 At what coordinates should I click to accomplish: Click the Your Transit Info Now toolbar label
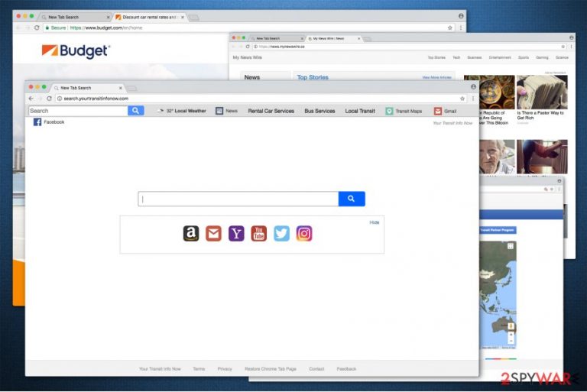(x=452, y=123)
